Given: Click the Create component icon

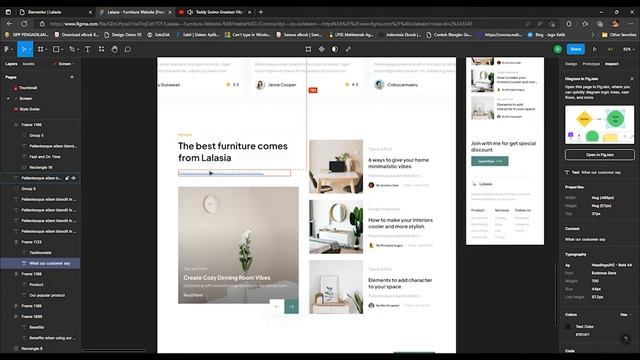Looking at the screenshot, I should tap(322, 49).
